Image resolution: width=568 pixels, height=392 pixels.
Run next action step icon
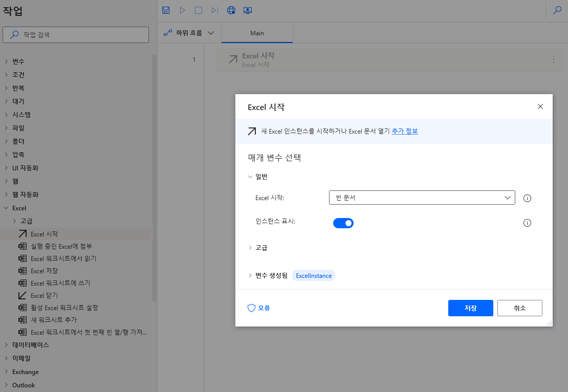[x=215, y=10]
